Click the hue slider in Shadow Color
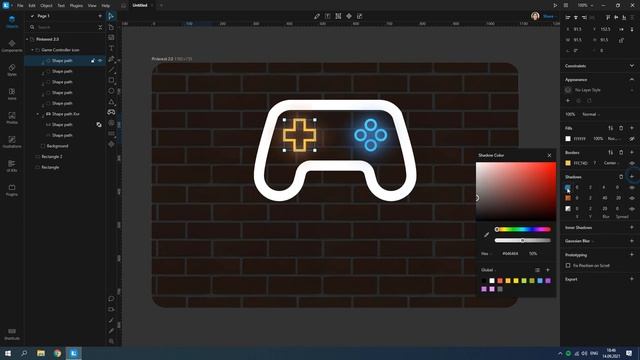Image resolution: width=640 pixels, height=360 pixels. click(x=523, y=229)
